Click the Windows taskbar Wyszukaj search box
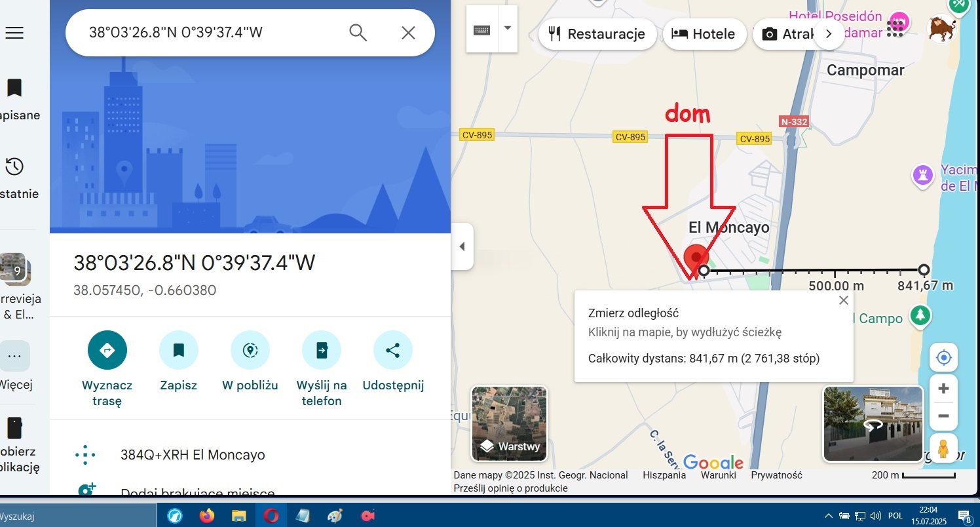 point(79,517)
